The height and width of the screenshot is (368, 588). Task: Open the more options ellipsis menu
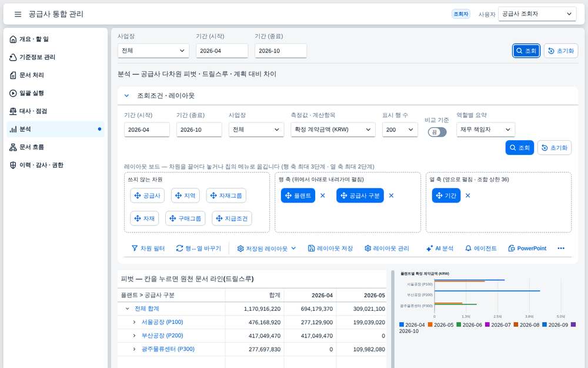click(561, 248)
